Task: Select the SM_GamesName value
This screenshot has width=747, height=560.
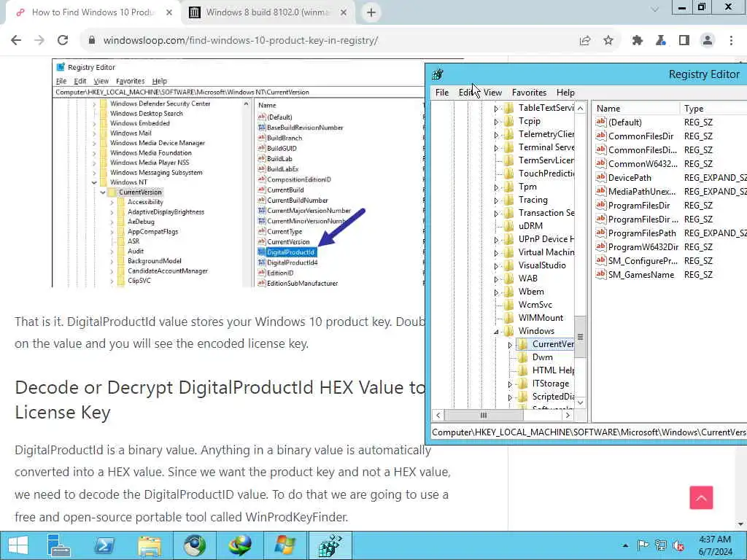Action: (x=640, y=275)
